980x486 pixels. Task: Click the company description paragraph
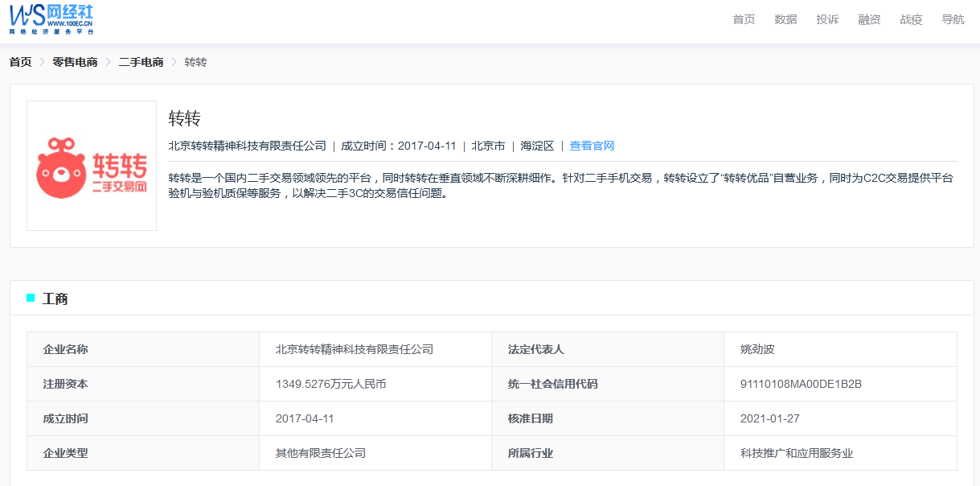561,185
